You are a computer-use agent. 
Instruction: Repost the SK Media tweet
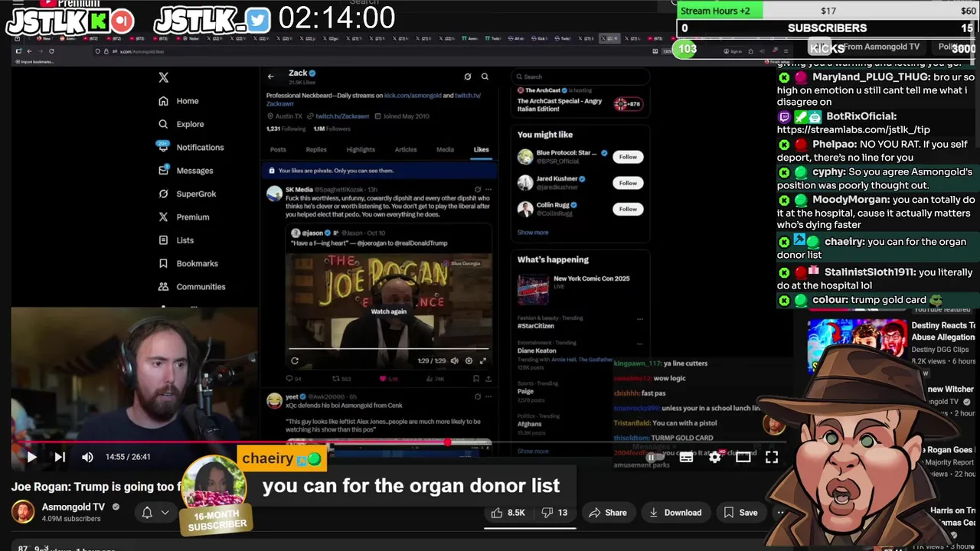(x=341, y=379)
